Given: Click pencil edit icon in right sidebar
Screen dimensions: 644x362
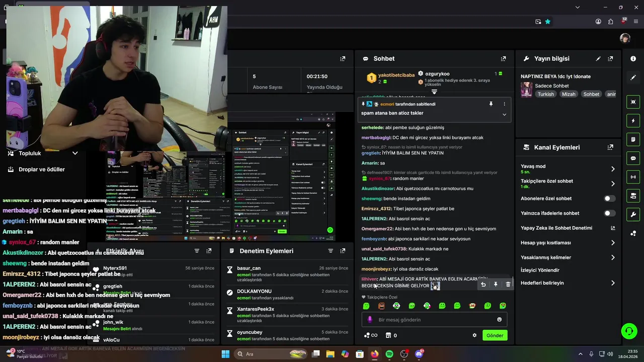Looking at the screenshot, I should point(633,77).
